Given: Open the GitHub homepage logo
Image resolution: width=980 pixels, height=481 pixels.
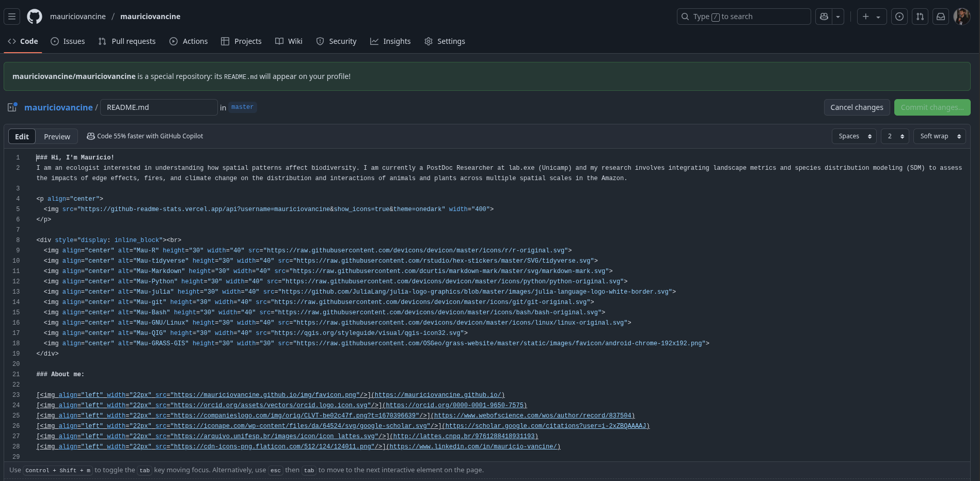Looking at the screenshot, I should (35, 17).
